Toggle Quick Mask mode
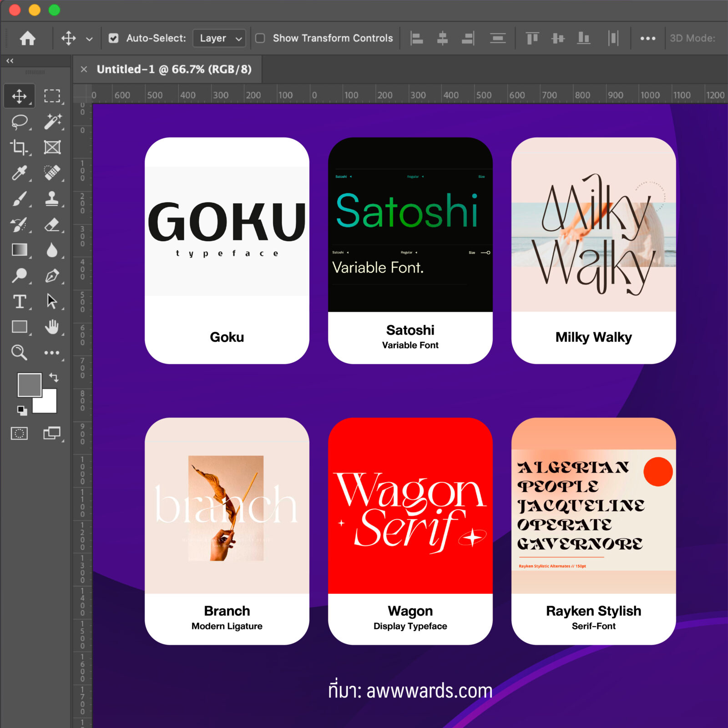The image size is (728, 728). click(19, 433)
